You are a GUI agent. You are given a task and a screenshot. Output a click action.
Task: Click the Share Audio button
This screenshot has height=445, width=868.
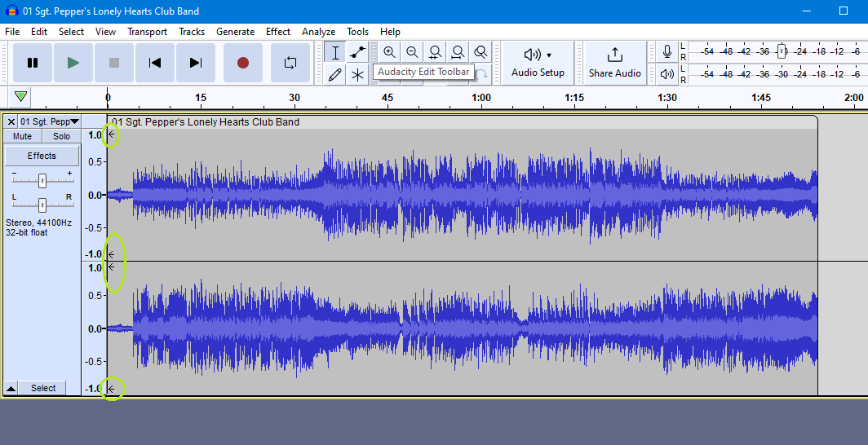pos(615,63)
